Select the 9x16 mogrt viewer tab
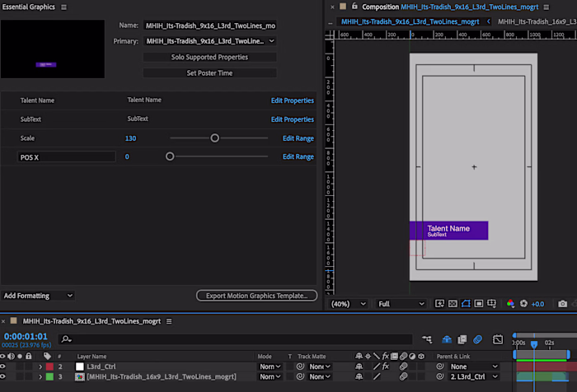 tap(410, 21)
